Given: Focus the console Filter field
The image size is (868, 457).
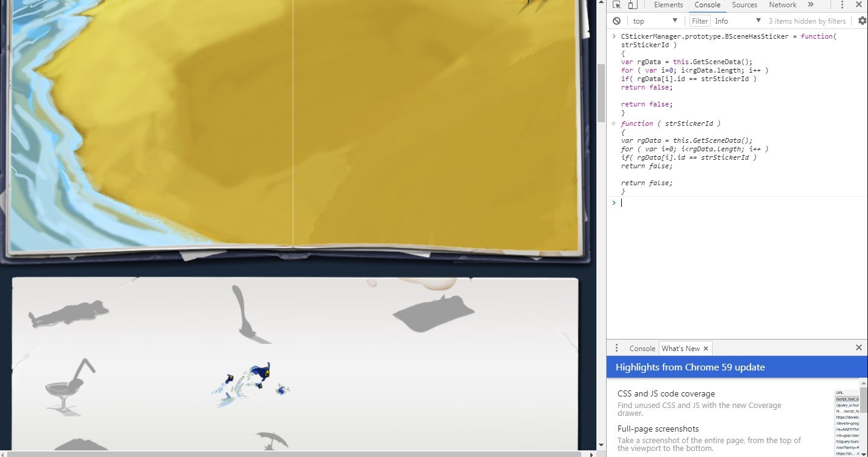Looking at the screenshot, I should (x=700, y=21).
